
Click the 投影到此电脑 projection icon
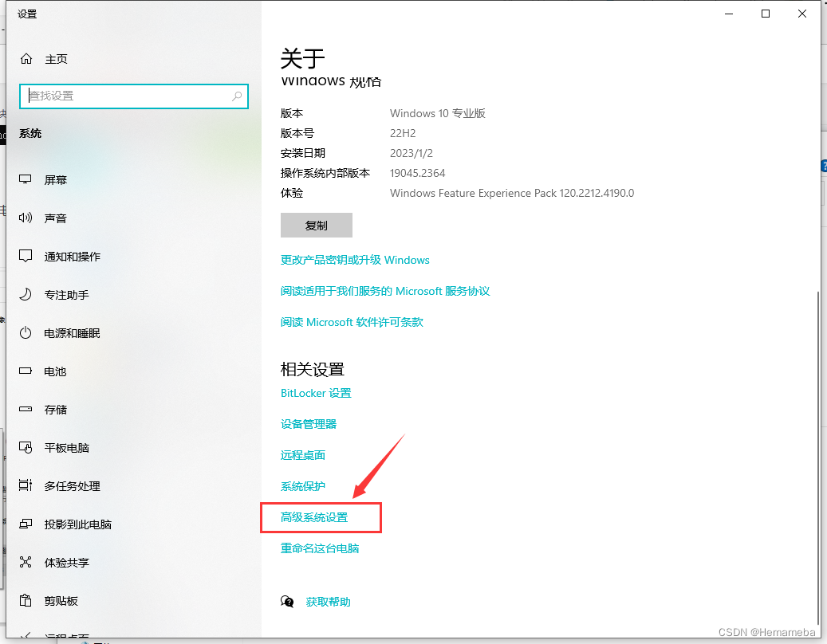(26, 524)
